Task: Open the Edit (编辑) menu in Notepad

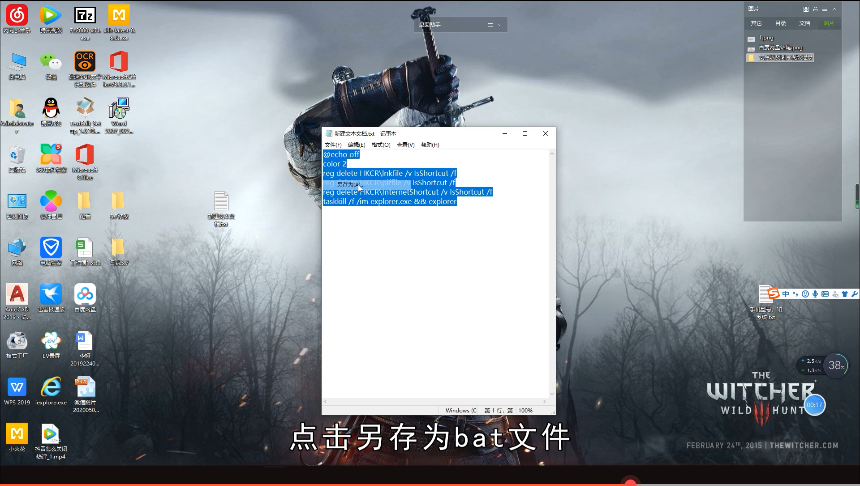Action: (x=356, y=145)
